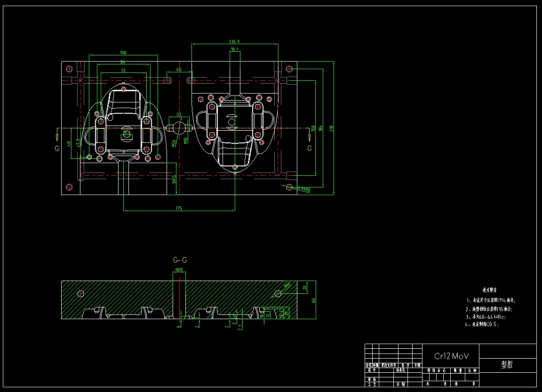The height and width of the screenshot is (392, 542).
Task: Select the 210 vertical dimension text
Action: (331, 128)
